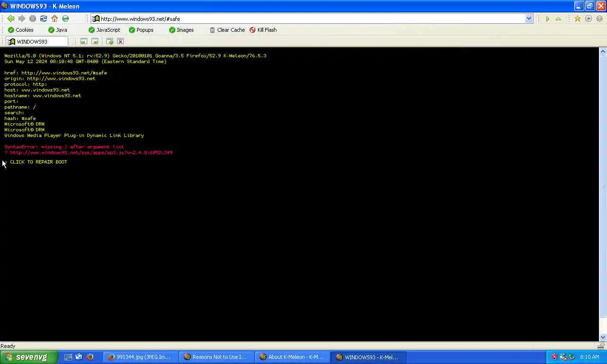This screenshot has width=607, height=364.
Task: Click the date line Sun May 12 2024
Action: [x=85, y=62]
